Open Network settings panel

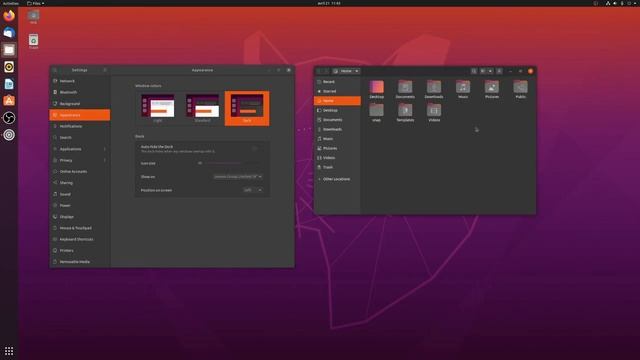point(80,81)
